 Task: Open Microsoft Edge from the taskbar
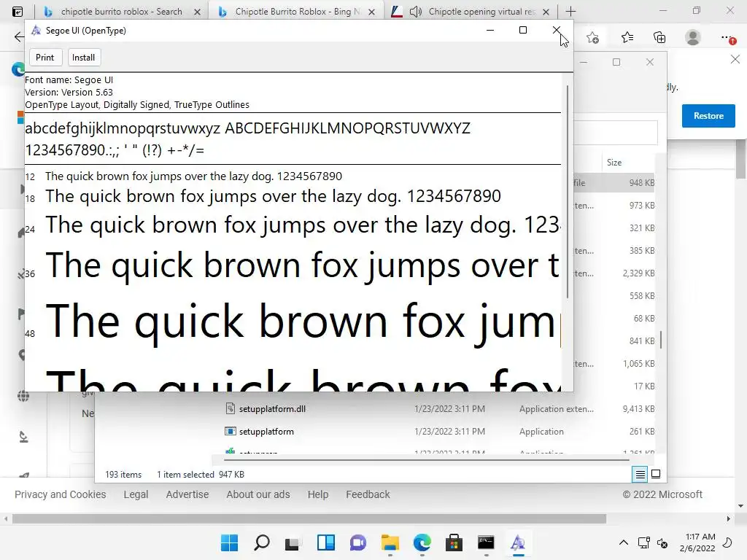pyautogui.click(x=422, y=542)
